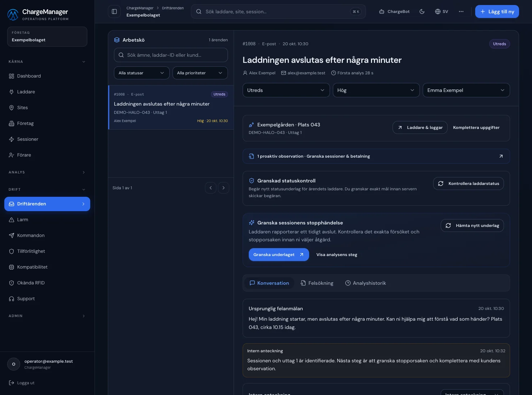
Task: Navigate to Företag
Action: [x=47, y=124]
